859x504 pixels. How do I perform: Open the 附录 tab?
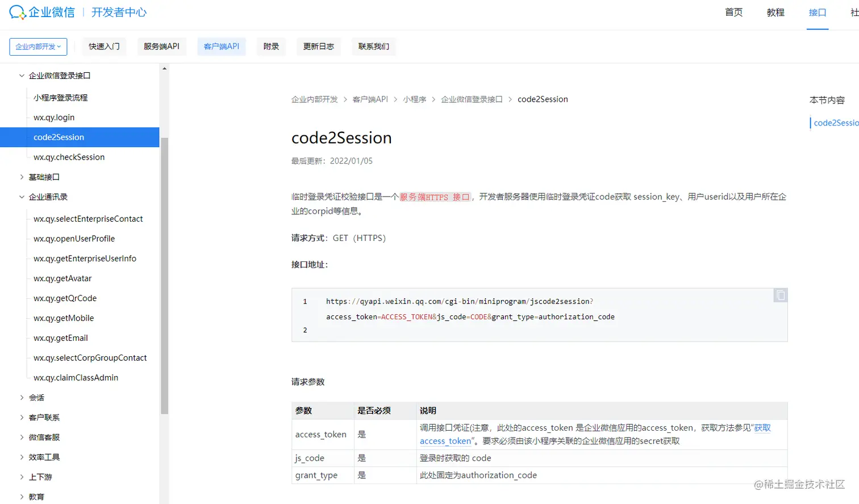[271, 46]
